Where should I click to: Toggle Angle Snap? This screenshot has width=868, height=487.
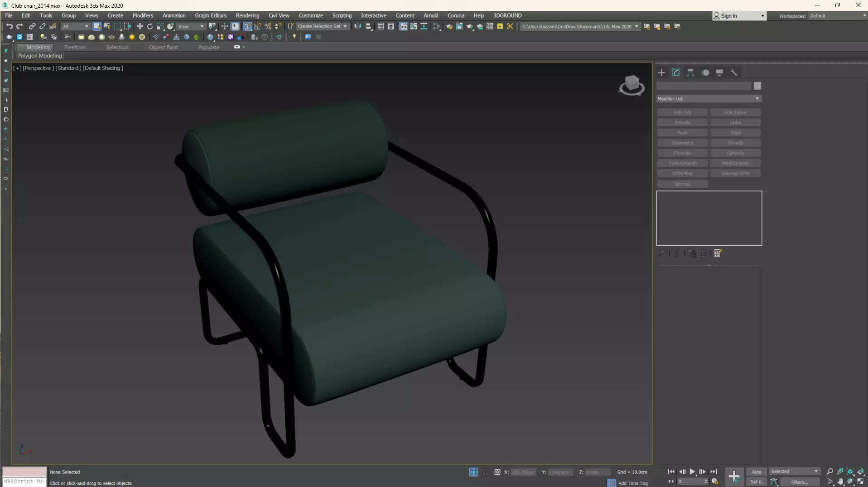tap(258, 26)
